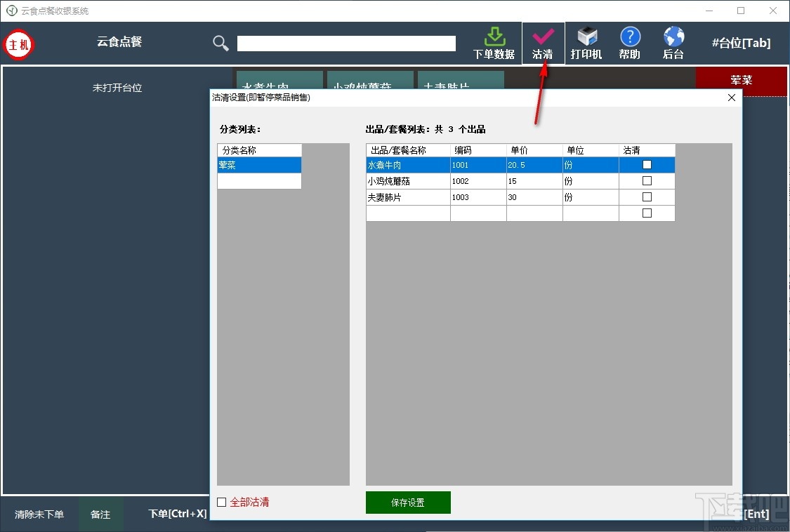
Task: Select 荤菜 in the category list
Action: pyautogui.click(x=259, y=165)
